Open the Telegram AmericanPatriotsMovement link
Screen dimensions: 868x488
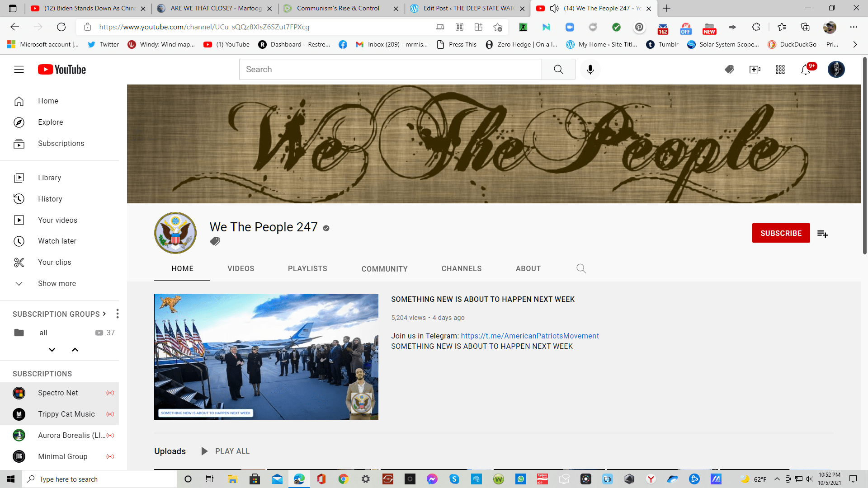pyautogui.click(x=529, y=336)
